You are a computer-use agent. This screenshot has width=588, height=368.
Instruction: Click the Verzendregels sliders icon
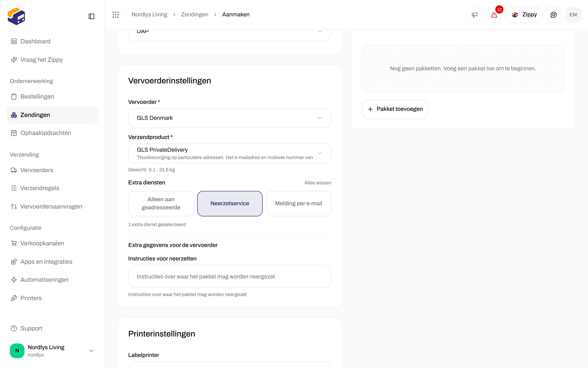14,188
